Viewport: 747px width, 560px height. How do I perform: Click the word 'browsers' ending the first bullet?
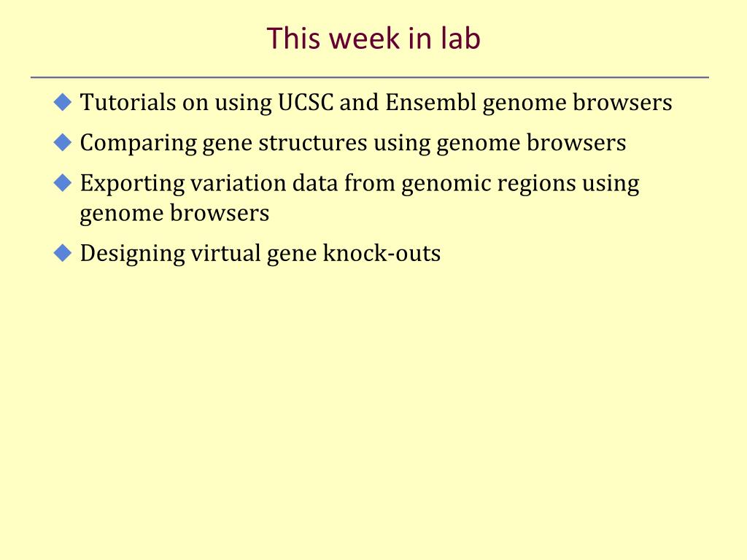[x=622, y=102]
